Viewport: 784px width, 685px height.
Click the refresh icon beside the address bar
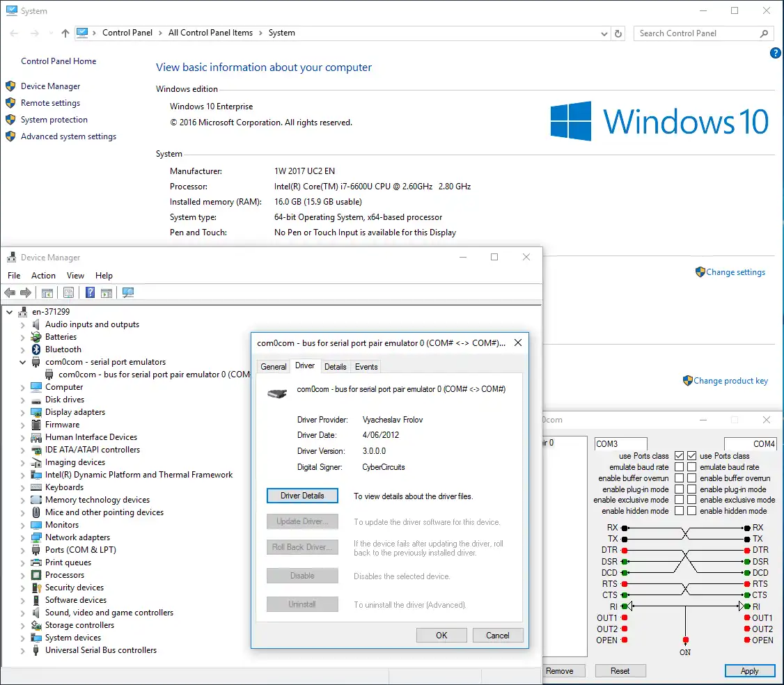pyautogui.click(x=618, y=33)
